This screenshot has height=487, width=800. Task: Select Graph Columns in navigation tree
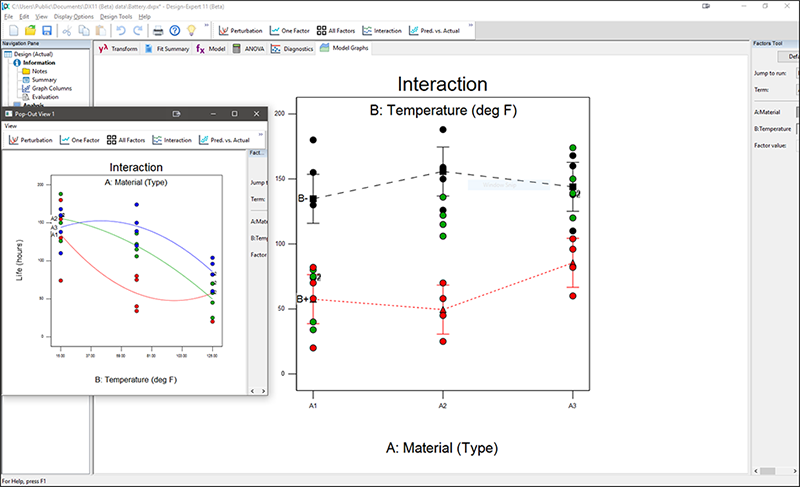(54, 87)
